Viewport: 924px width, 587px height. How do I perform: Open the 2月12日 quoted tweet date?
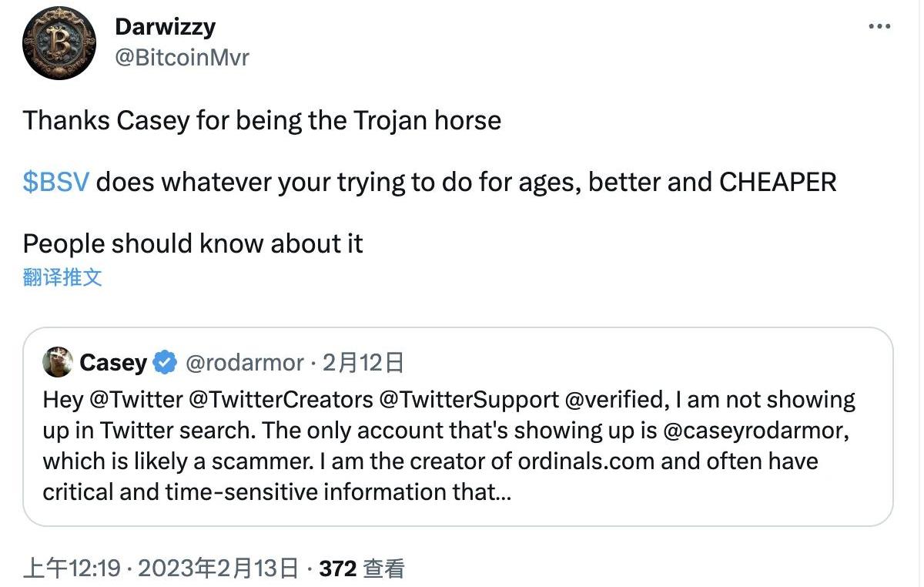coord(363,363)
